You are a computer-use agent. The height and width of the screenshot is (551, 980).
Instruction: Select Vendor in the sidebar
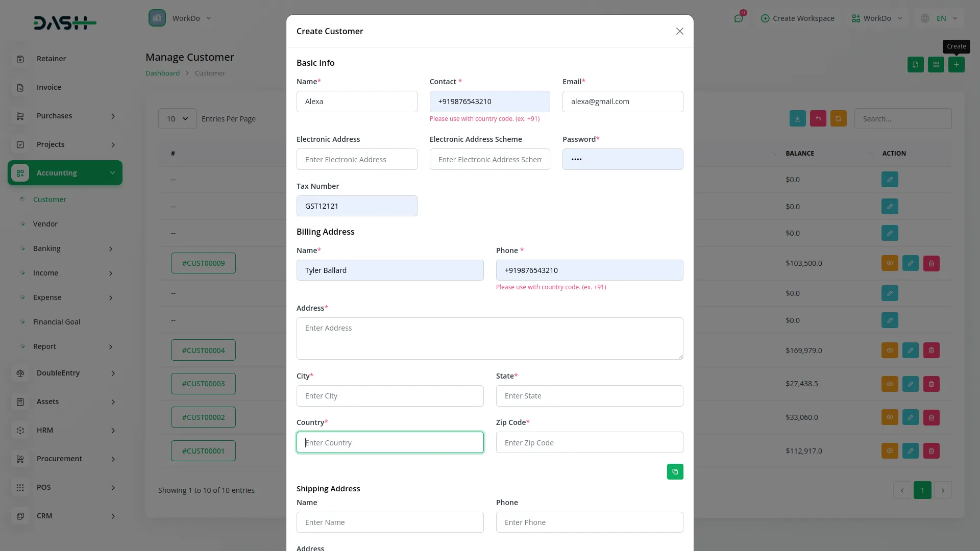45,224
